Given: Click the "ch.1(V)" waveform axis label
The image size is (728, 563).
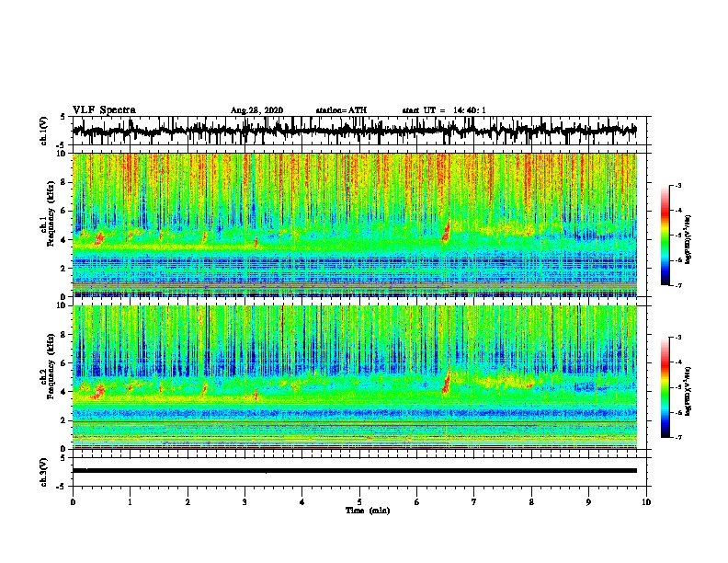Looking at the screenshot, I should [x=44, y=131].
